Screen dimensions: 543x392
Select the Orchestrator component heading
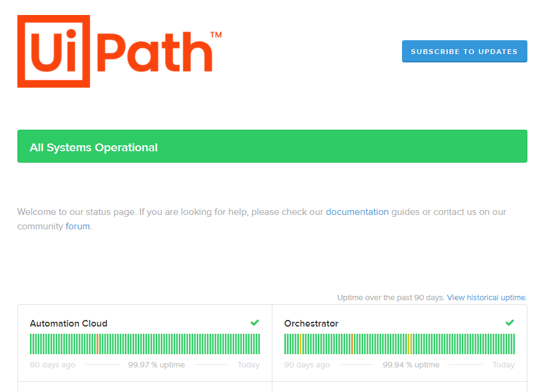tap(311, 323)
